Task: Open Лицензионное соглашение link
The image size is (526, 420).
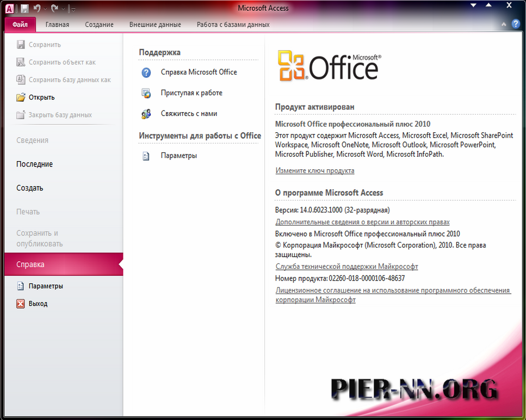Action: [393, 295]
